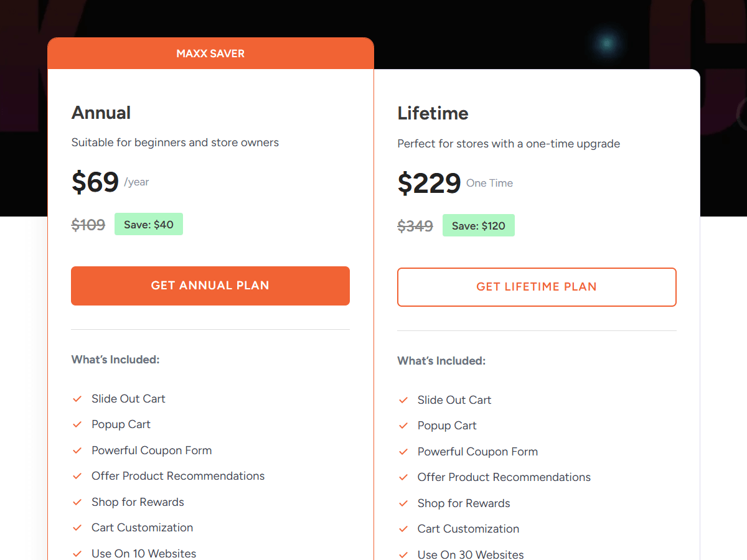Open the $69 /year pricing detail

click(x=95, y=182)
